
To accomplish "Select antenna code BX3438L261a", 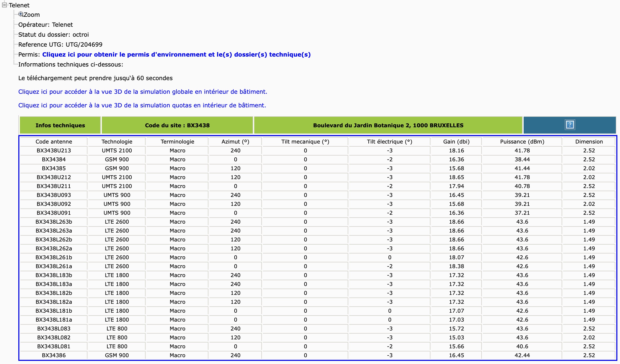I will click(x=54, y=266).
